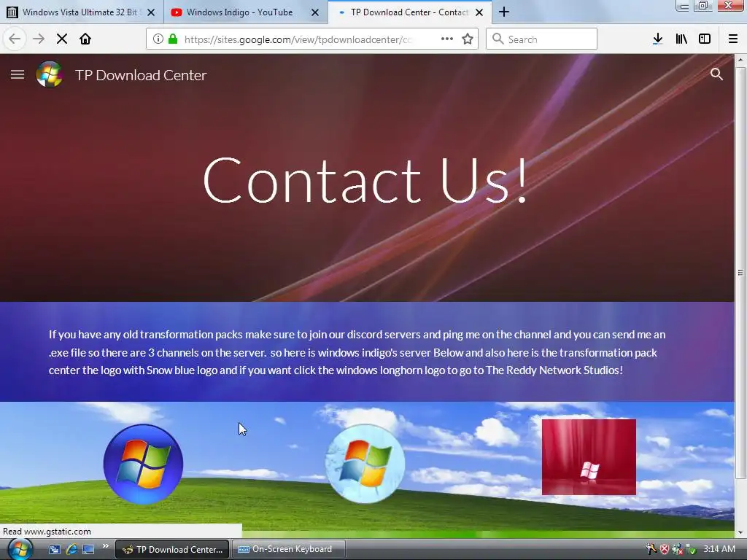Bookmark this page with the star

pos(468,39)
